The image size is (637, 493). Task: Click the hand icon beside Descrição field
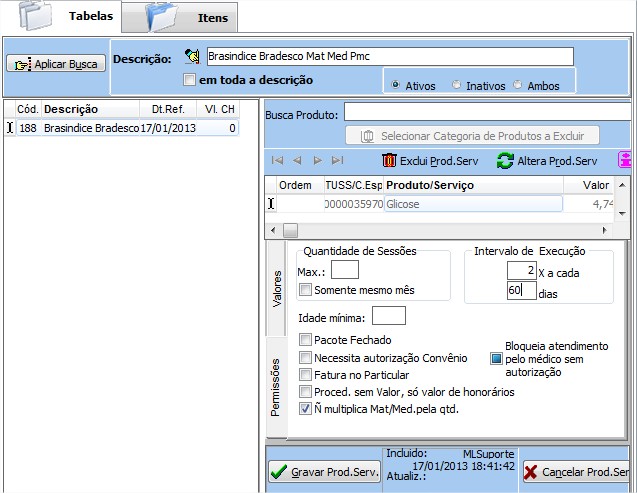coord(193,57)
